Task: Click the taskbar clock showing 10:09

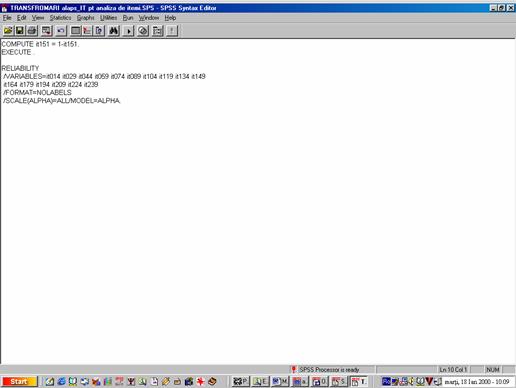Action: tap(477, 381)
